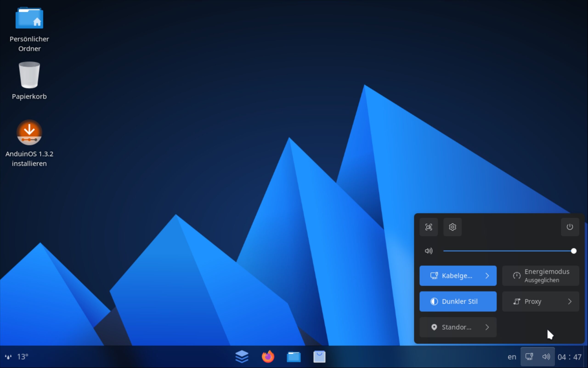Click Energiemodus Ausgeglichen power mode tile
This screenshot has width=588, height=368.
tap(541, 276)
